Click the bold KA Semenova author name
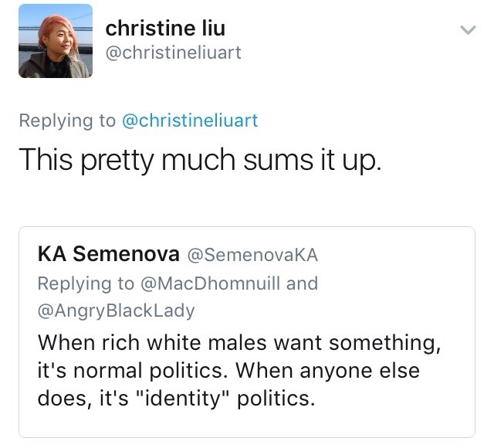This screenshot has width=494, height=448. click(x=107, y=255)
